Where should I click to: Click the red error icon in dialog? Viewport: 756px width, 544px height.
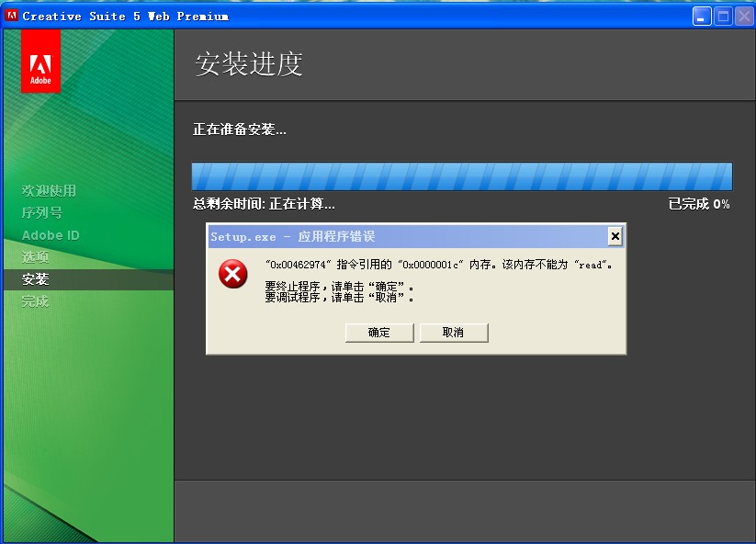click(233, 274)
